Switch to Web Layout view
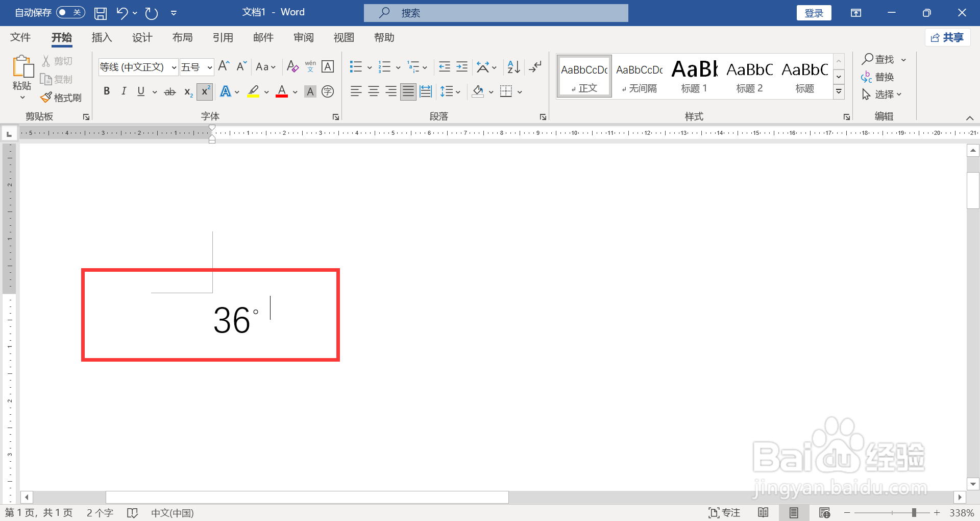Image resolution: width=980 pixels, height=521 pixels. [x=824, y=512]
